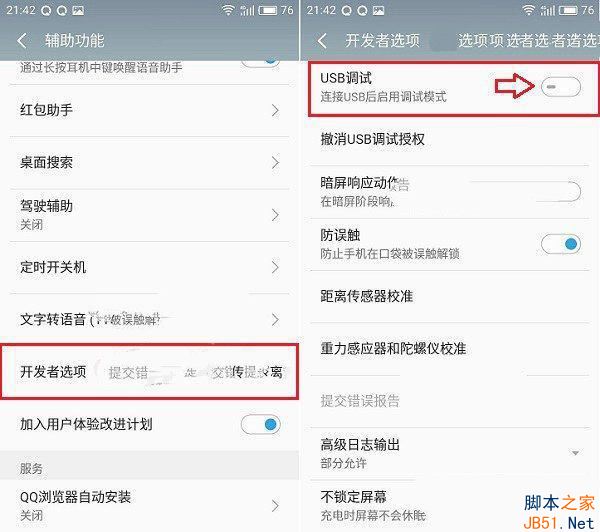Open QQ浏览器自动安装 service entry
This screenshot has width=600, height=532.
[x=150, y=505]
